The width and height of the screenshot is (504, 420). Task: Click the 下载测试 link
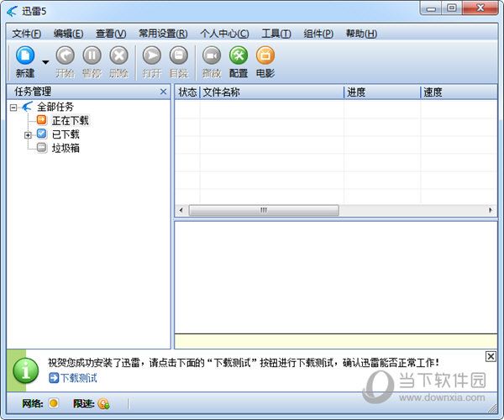click(x=78, y=378)
